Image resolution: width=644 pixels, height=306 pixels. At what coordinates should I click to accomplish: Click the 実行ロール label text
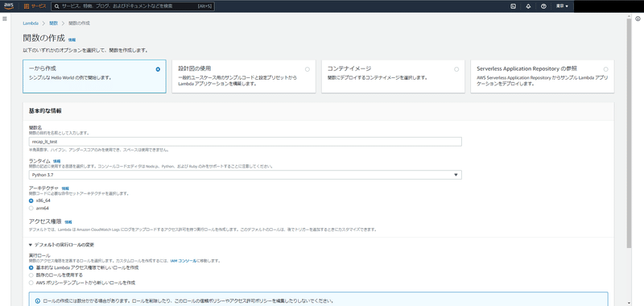pos(39,256)
